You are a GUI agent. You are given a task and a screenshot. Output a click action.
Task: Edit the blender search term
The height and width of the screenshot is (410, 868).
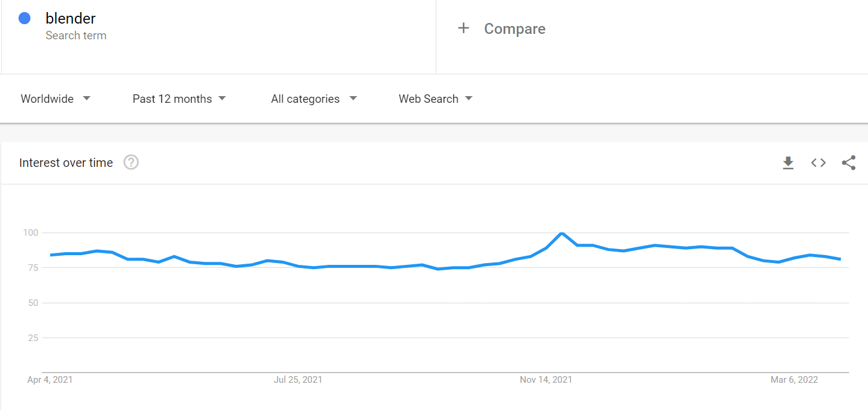(x=71, y=18)
